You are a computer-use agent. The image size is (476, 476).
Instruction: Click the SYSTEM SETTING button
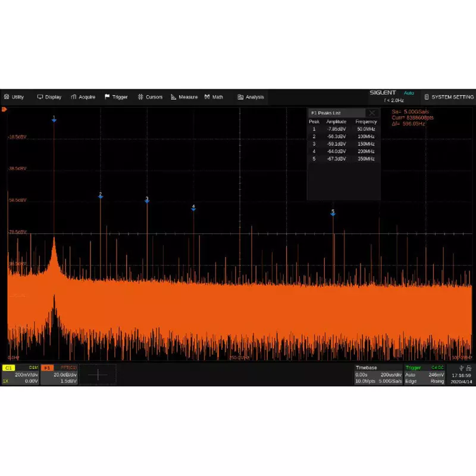(x=449, y=97)
